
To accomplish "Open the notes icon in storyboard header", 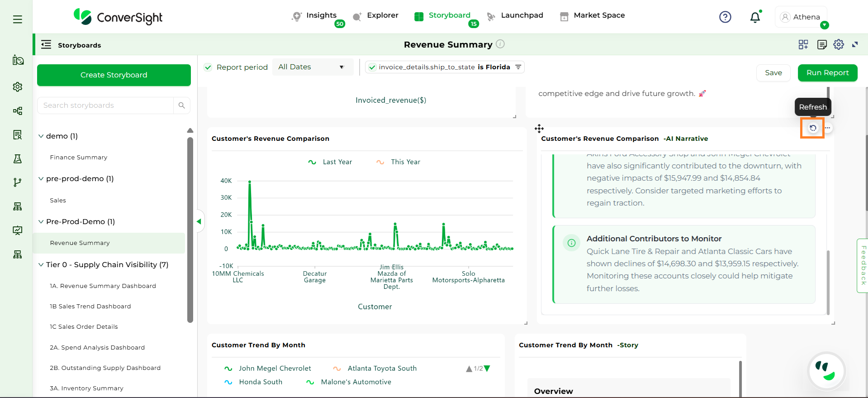I will pos(822,44).
